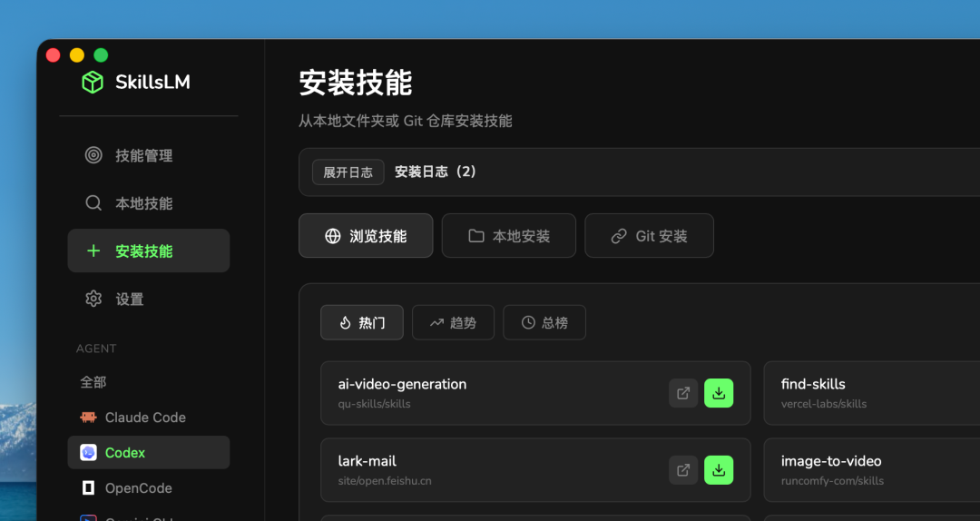Click the image-to-video card title
Viewport: 980px width, 521px height.
[x=830, y=461]
